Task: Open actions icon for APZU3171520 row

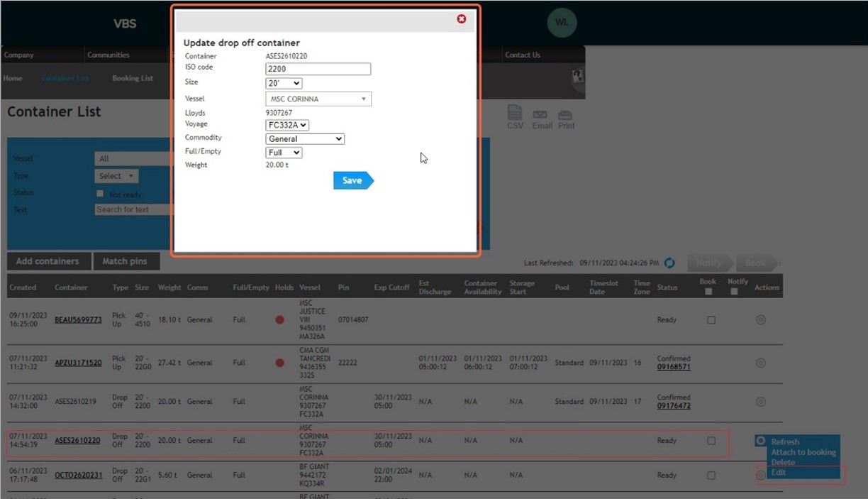Action: tap(760, 363)
